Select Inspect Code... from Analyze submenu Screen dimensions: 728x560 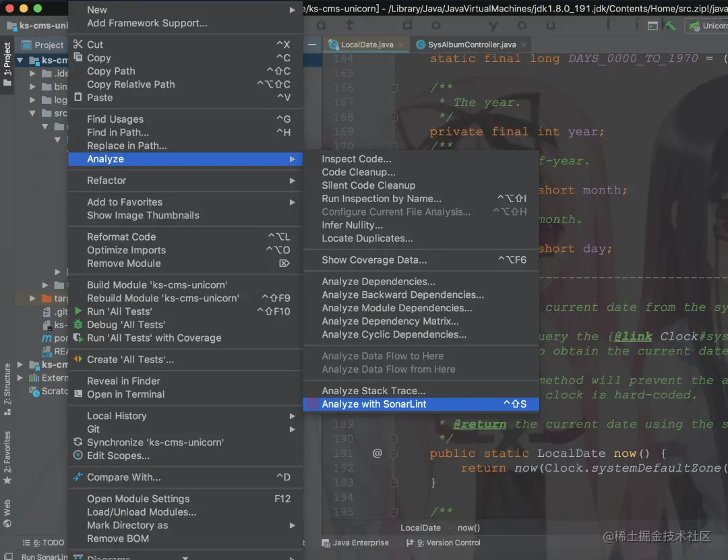pyautogui.click(x=356, y=159)
